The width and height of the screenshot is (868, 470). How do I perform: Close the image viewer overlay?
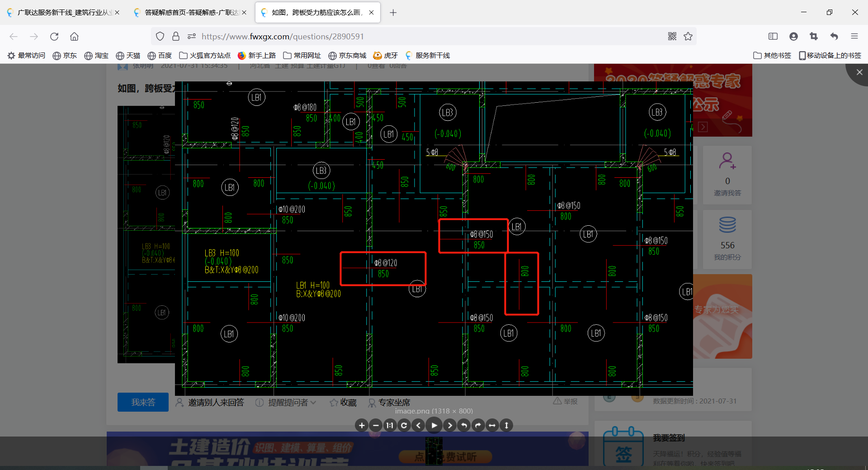pos(859,72)
